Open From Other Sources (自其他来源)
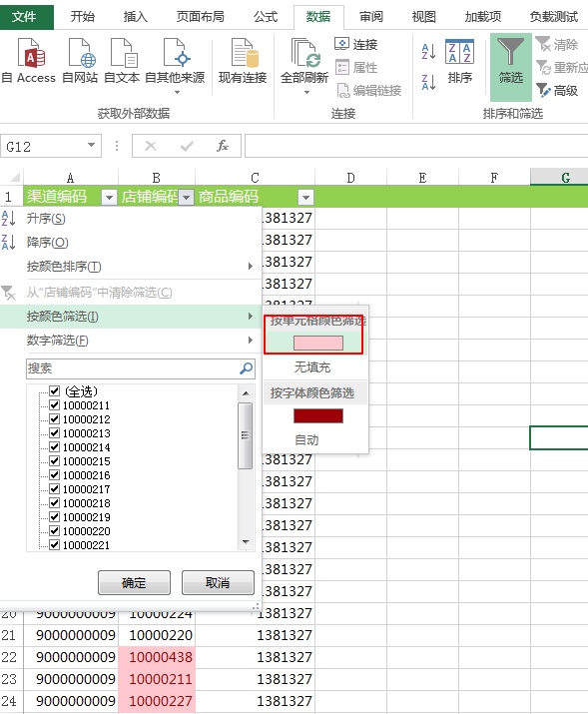Viewport: 588px width, 714px height. [x=176, y=66]
